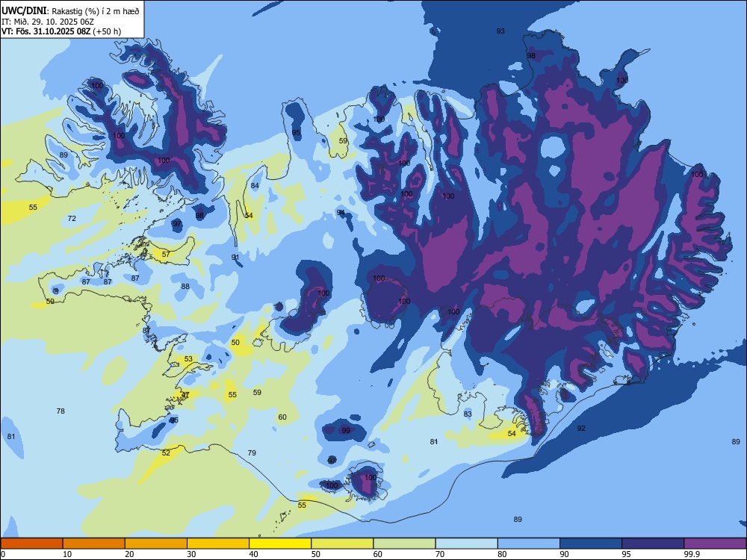Image resolution: width=747 pixels, height=560 pixels.
Task: Click the light blue 80–90 legend swatch
Action: [529, 544]
